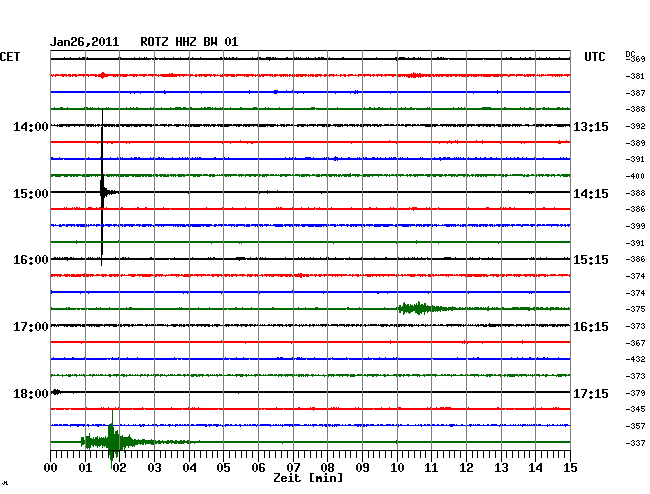Click the DC offset value '-337'
The image size is (650, 494).
635,443
